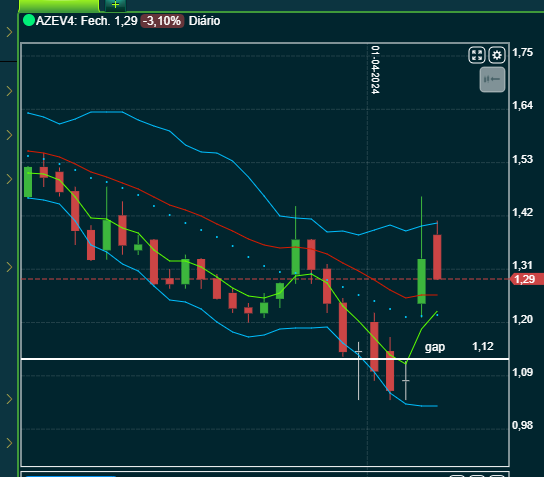Open the Diário timeframe selector
Screen dimensions: 544x477
204,21
